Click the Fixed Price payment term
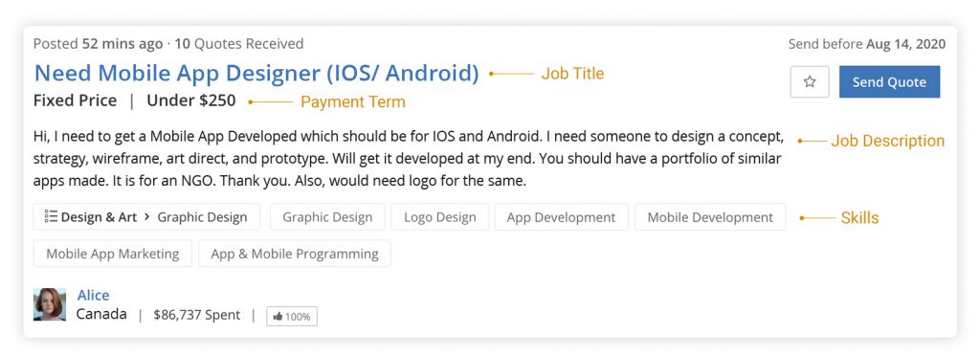The height and width of the screenshot is (356, 980). (x=75, y=100)
